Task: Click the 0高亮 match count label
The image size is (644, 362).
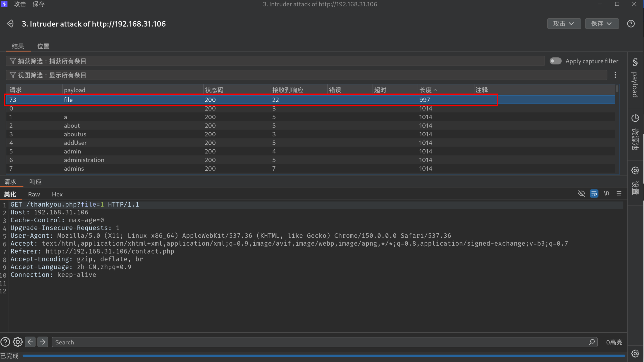Action: 614,342
